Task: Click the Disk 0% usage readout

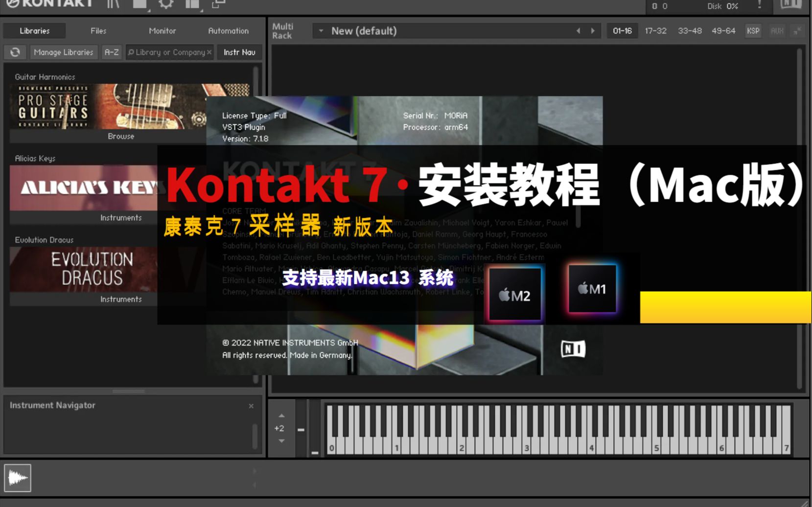Action: pyautogui.click(x=722, y=6)
